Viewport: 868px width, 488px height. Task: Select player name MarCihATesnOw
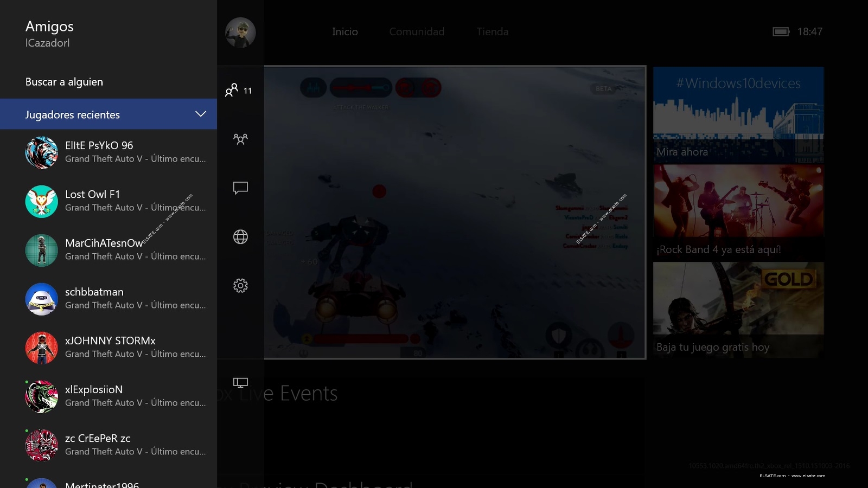point(104,243)
